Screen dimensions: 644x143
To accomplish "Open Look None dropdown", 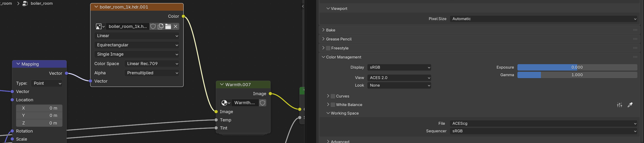I will pos(399,85).
